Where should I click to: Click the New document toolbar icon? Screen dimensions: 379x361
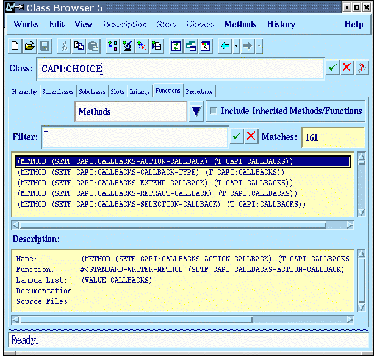[x=15, y=46]
